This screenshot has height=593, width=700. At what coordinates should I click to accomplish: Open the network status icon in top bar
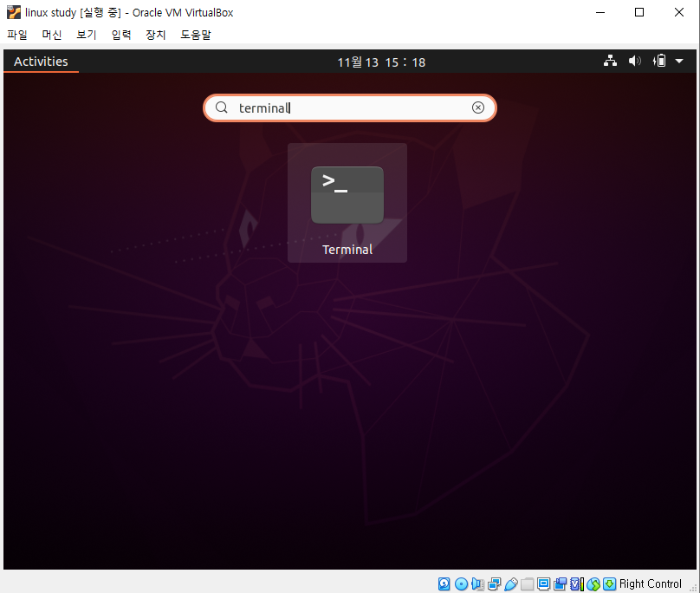click(x=610, y=61)
